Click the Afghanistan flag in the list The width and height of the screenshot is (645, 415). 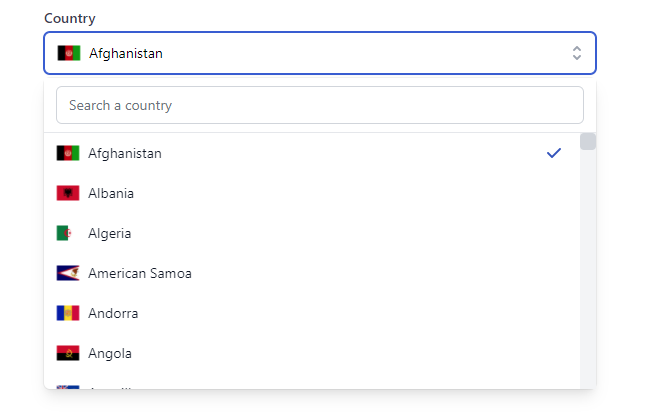(x=68, y=153)
